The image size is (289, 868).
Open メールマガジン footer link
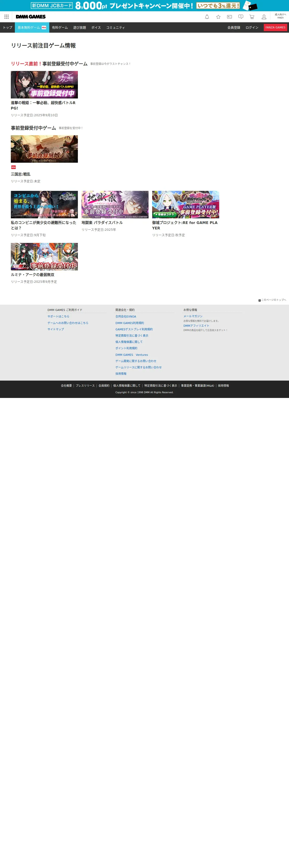pos(193,316)
